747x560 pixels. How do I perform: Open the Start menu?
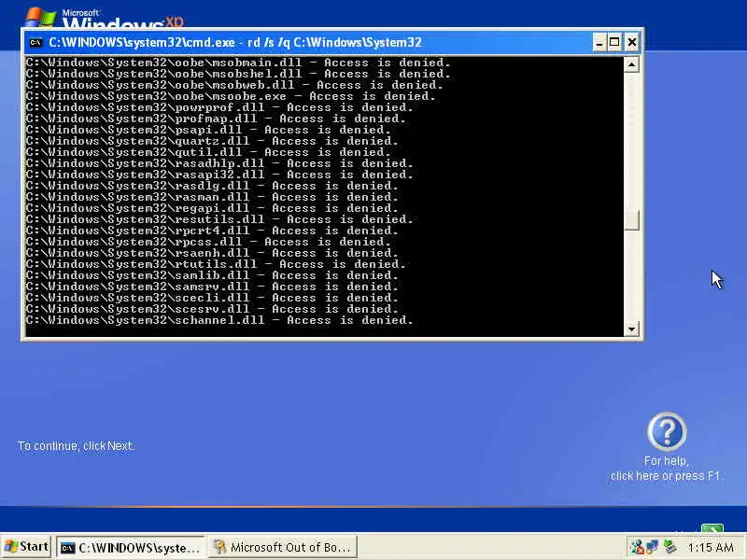coord(26,547)
